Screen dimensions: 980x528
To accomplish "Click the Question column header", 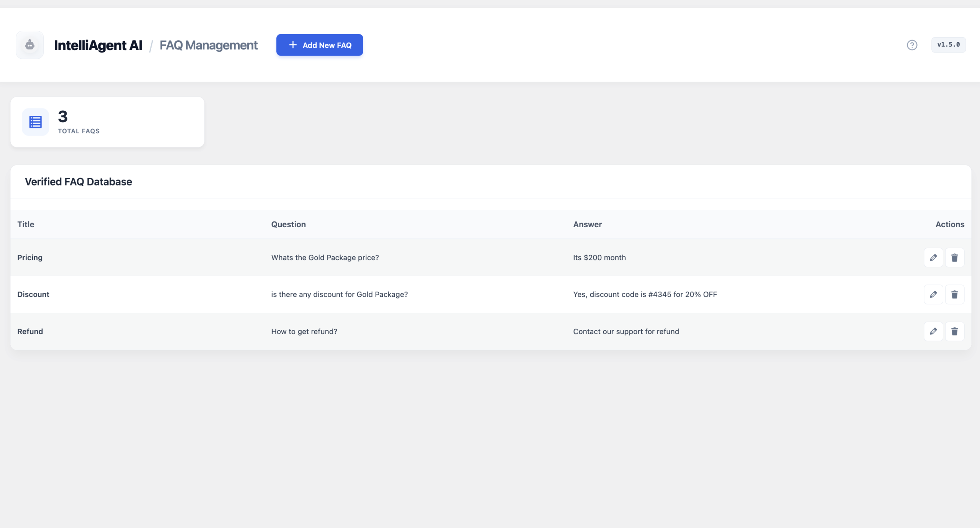I will tap(288, 224).
